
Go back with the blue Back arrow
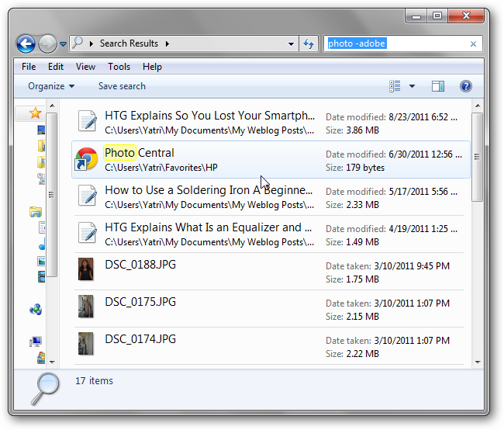(x=26, y=43)
